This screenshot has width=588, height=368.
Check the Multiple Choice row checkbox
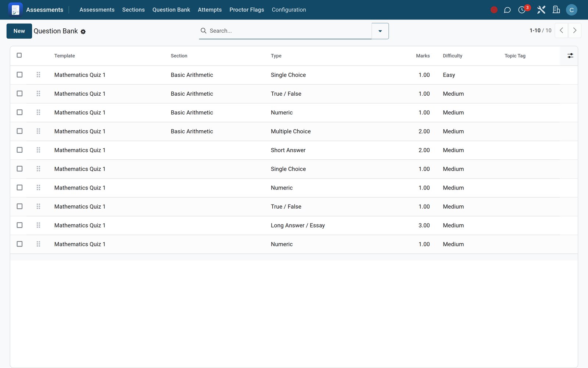point(19,131)
